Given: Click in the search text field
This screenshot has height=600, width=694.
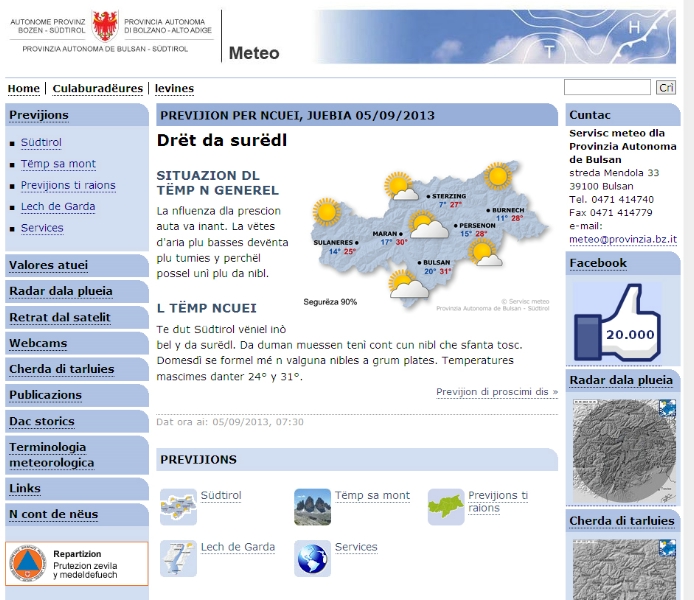Looking at the screenshot, I should [607, 88].
